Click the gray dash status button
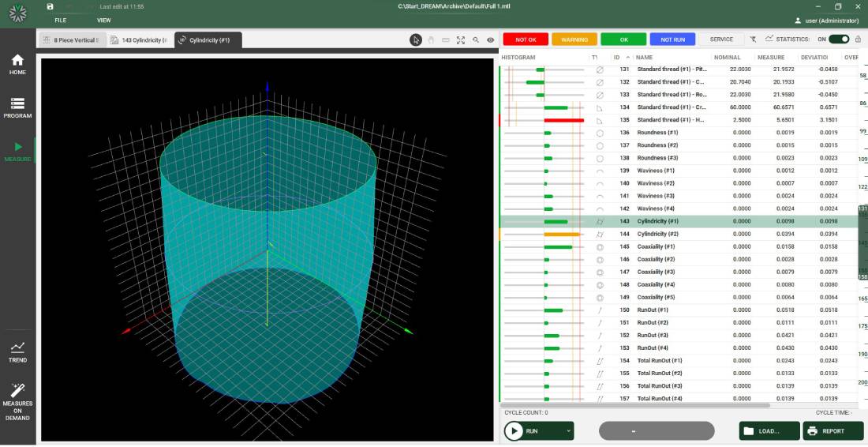Image resolution: width=868 pixels, height=447 pixels. (x=657, y=431)
